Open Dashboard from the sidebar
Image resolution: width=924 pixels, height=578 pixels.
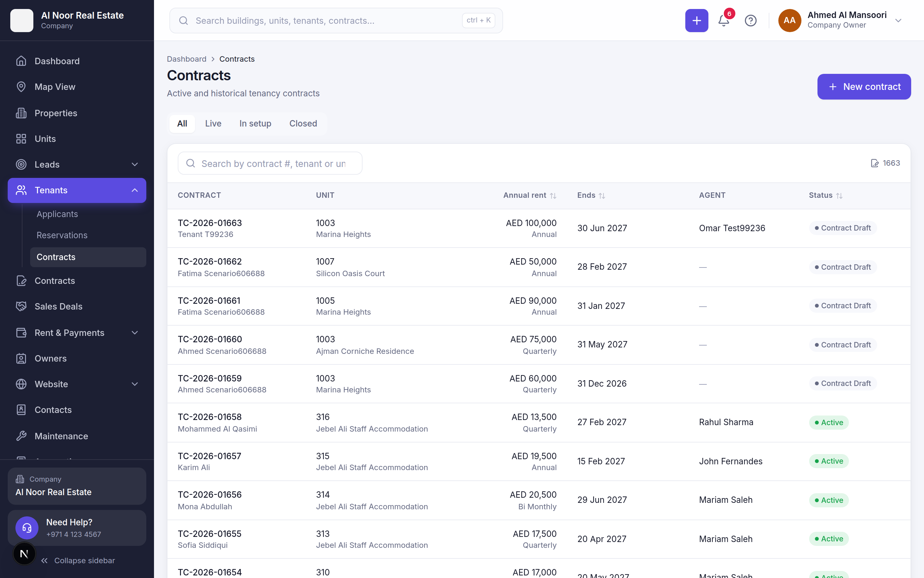coord(77,61)
